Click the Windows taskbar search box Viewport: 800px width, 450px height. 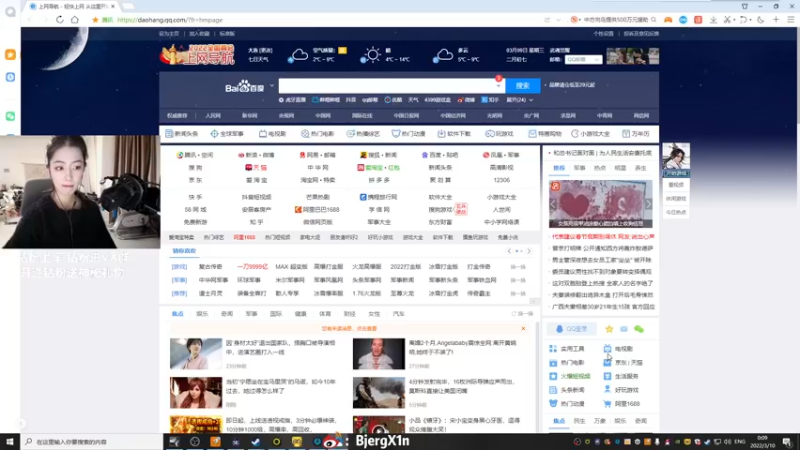92,442
